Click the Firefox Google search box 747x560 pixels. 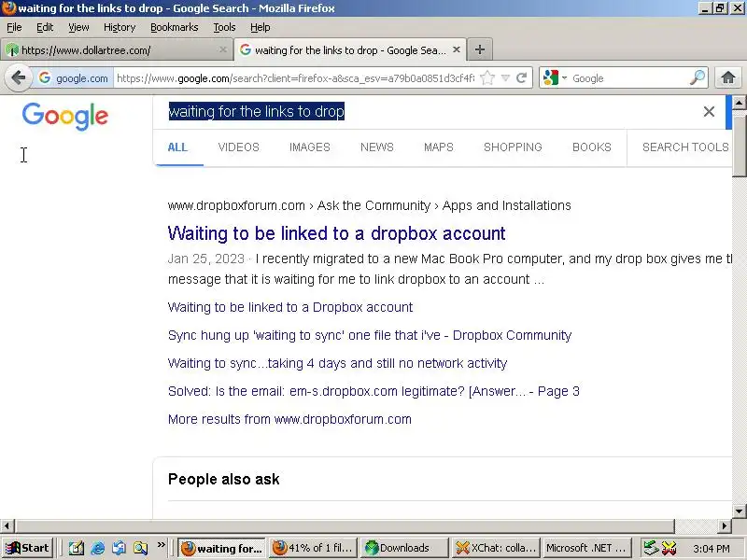[628, 78]
